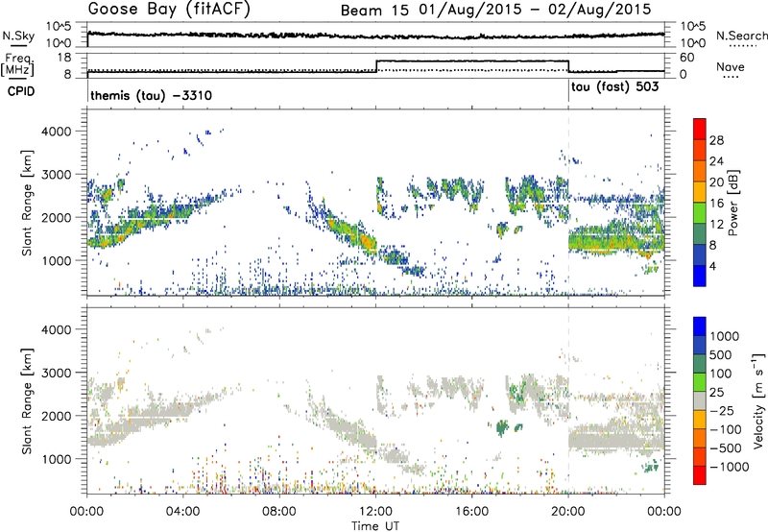Screen dimensions: 768x532
Task: Click the 08:00 time tick label
Action: (x=278, y=512)
